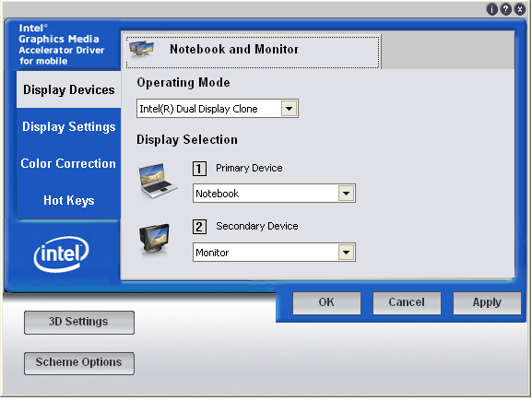Click the Notebook combo box field
532x401 pixels.
[274, 194]
